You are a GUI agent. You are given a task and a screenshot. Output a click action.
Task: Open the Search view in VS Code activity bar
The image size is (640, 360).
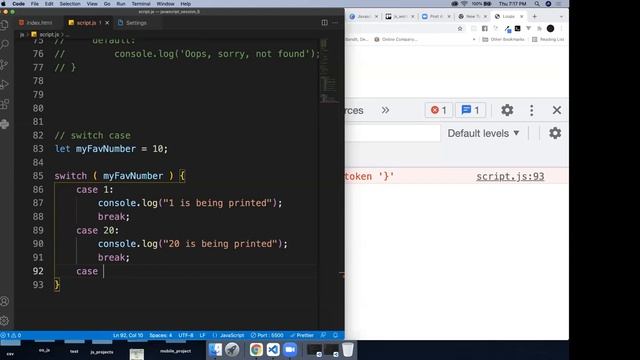5,44
